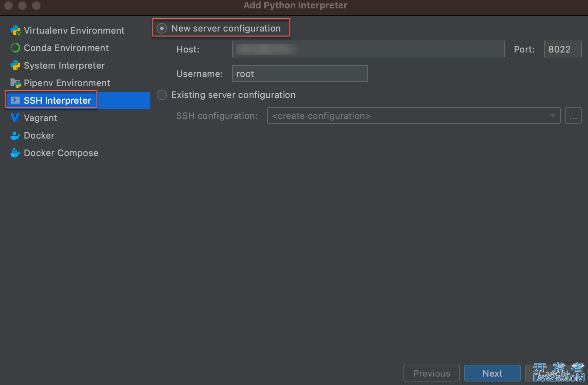Choose Existing server configuration radio button
588x385 pixels.
pyautogui.click(x=162, y=95)
